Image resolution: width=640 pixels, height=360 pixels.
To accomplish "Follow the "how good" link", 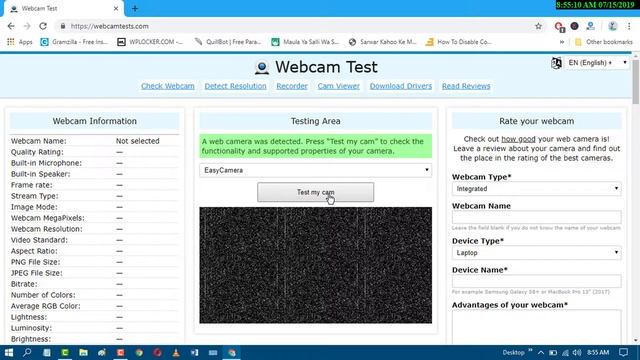I will pos(518,139).
